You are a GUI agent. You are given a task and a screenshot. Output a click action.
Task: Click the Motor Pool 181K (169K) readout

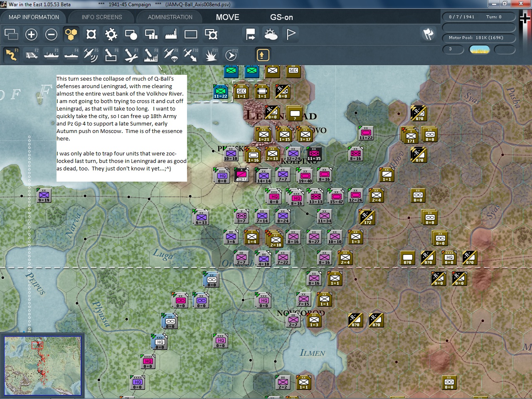tap(478, 38)
